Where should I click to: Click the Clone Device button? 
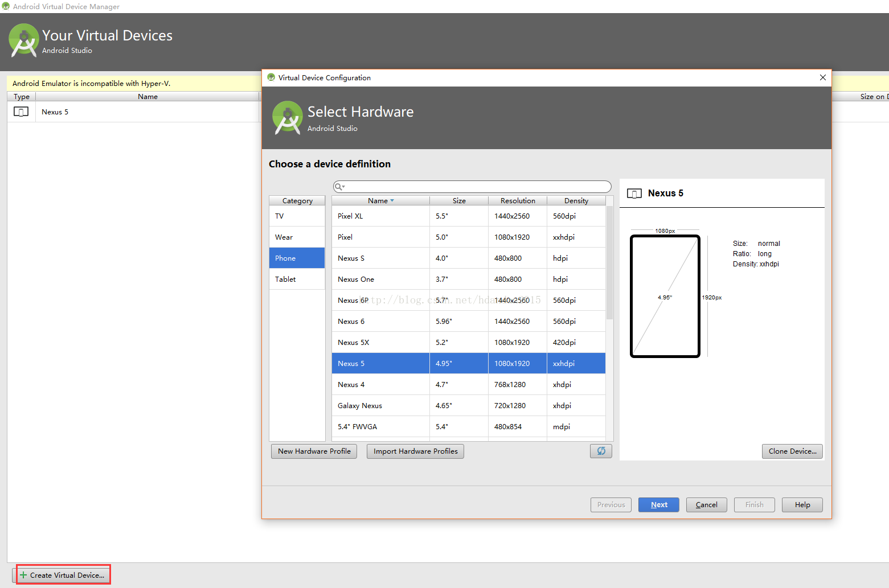(792, 451)
